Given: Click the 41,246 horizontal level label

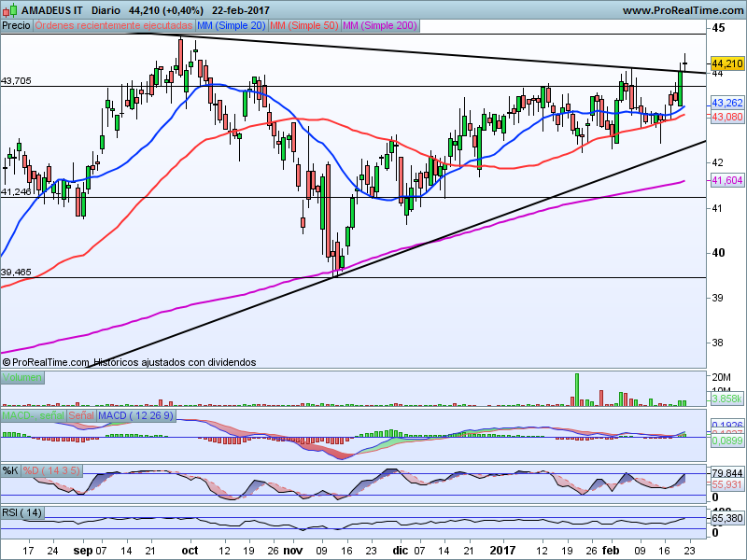Looking at the screenshot, I should (x=16, y=192).
